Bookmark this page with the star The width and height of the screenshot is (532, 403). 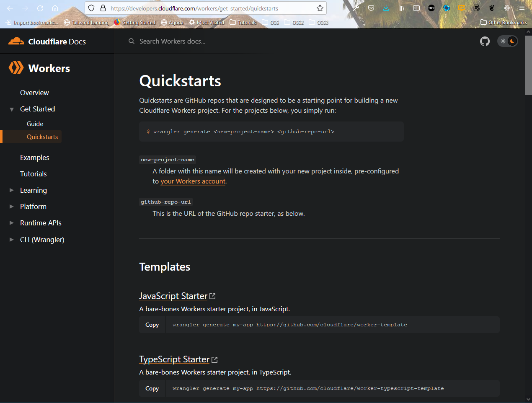coord(320,8)
